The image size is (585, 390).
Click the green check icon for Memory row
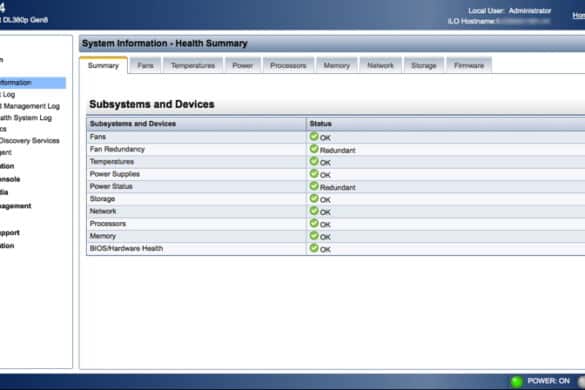coord(314,235)
